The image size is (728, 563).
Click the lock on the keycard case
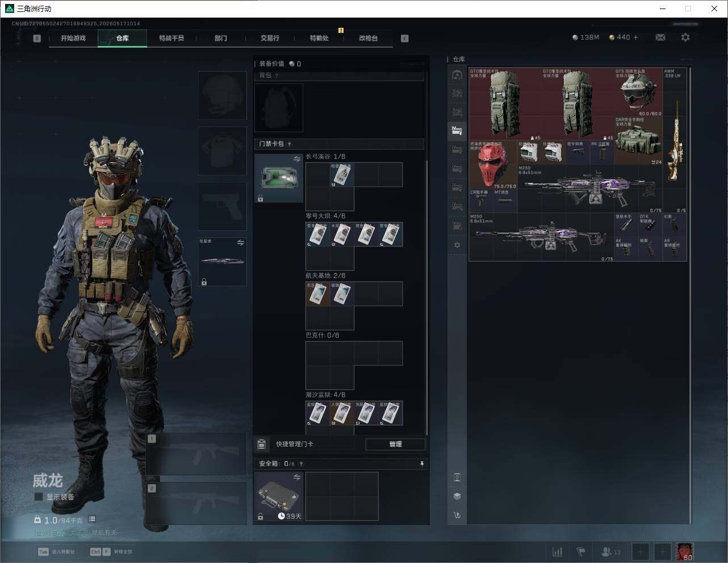point(260,199)
